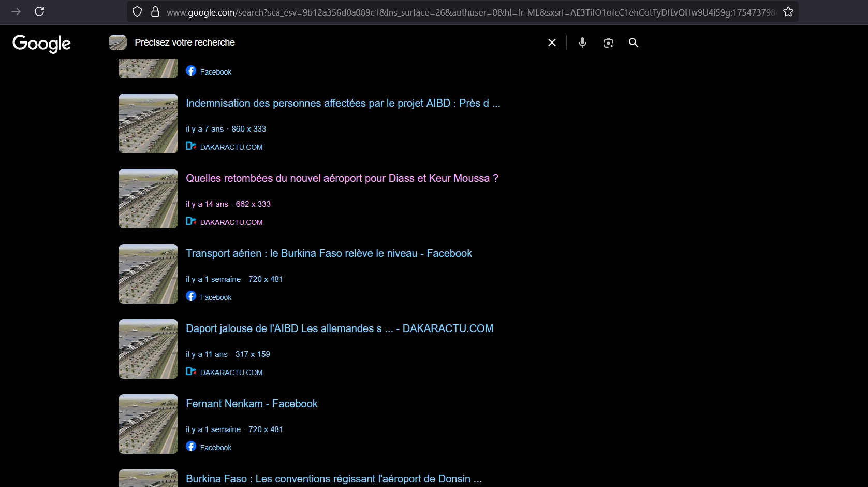The image size is (868, 487).
Task: Click the Google logo
Action: pos(41,44)
